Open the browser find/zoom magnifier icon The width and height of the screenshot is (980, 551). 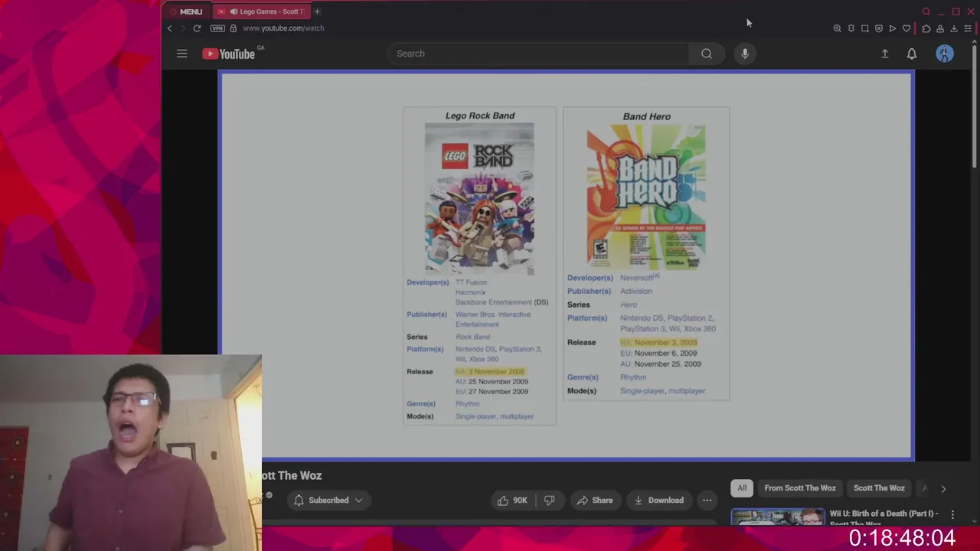tap(837, 28)
